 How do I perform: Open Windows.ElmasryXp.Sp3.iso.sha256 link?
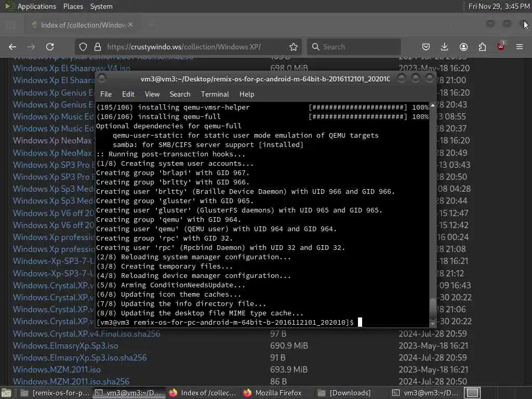79,357
